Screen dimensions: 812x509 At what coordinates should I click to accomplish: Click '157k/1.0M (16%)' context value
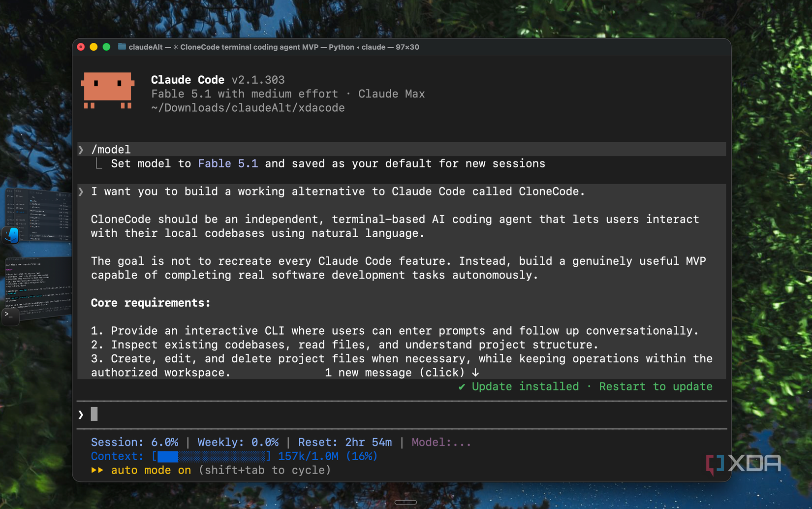(328, 456)
